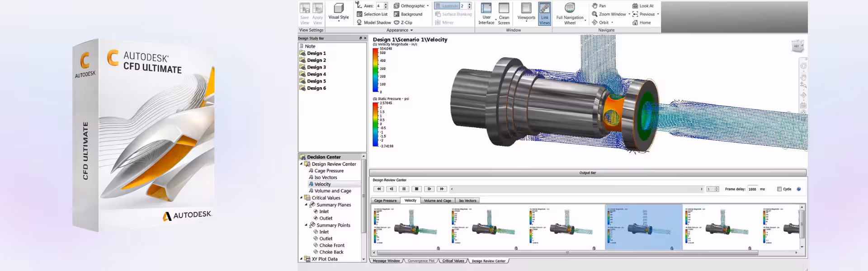
Task: Open the Message Window tab
Action: pyautogui.click(x=387, y=261)
